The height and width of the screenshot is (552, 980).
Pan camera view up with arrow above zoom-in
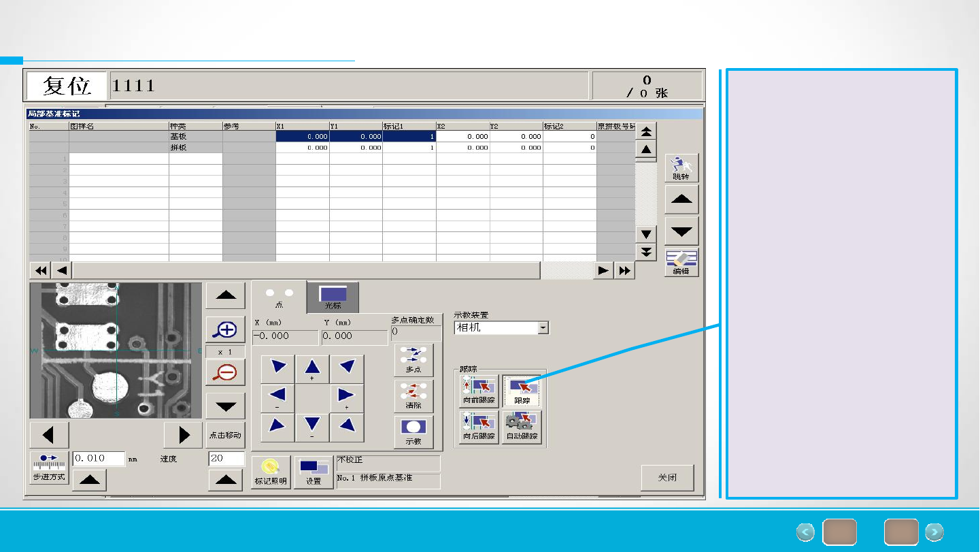coord(226,296)
